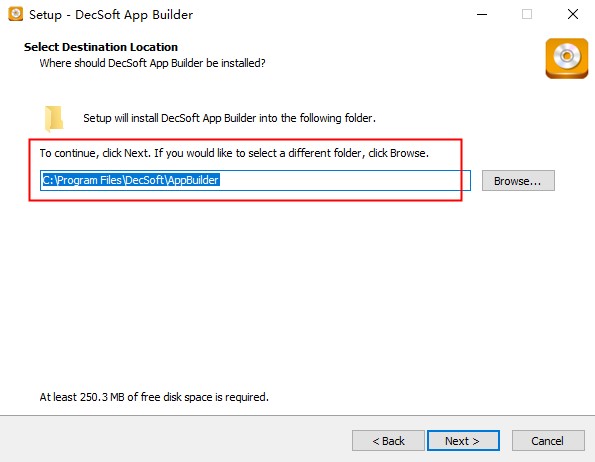Click the 'Select Destination Location' heading
595x462 pixels.
101,47
